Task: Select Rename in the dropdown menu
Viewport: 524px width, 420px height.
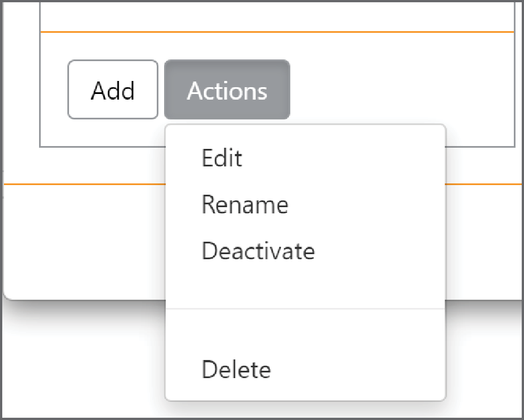Action: click(x=306, y=204)
